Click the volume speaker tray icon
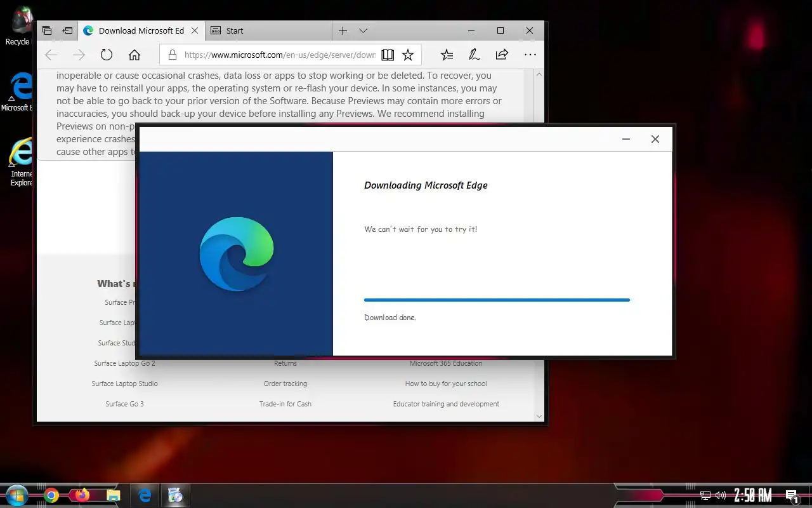The image size is (812, 508). [721, 495]
